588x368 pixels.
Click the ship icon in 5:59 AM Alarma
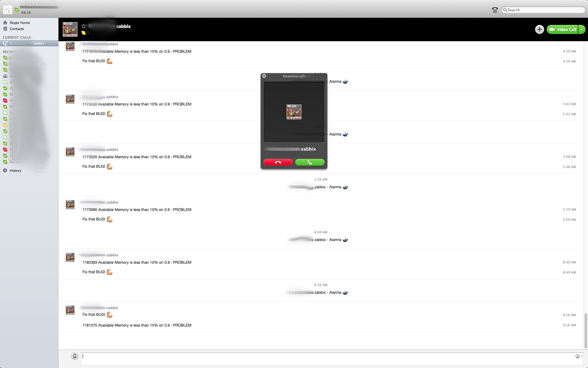click(345, 187)
